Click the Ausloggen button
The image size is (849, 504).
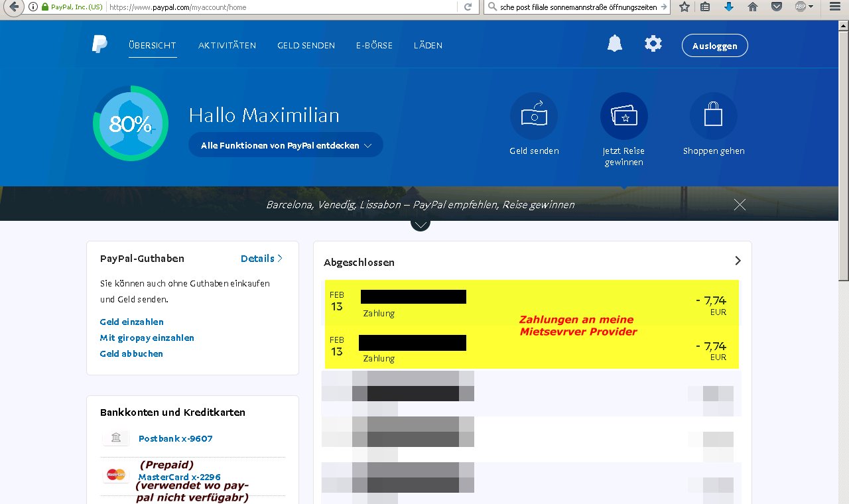tap(714, 46)
